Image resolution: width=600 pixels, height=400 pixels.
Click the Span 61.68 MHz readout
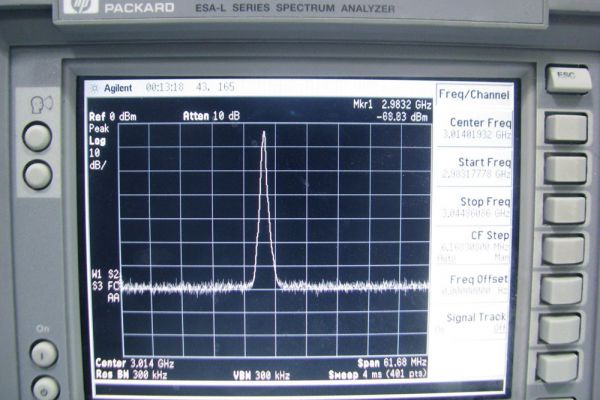click(x=392, y=362)
